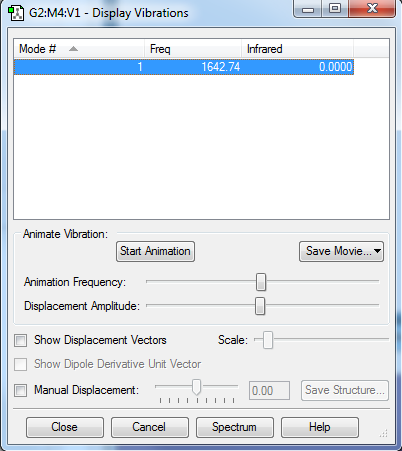Screen dimensions: 402x451
Task: Enable Show Displacement Vectors checkbox
Action: click(x=21, y=341)
